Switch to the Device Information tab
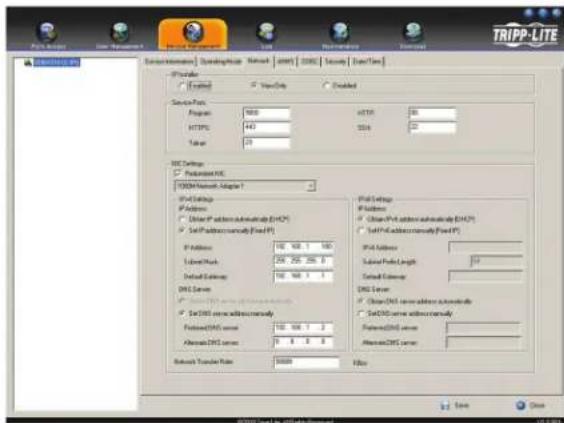The width and height of the screenshot is (564, 423). [169, 62]
